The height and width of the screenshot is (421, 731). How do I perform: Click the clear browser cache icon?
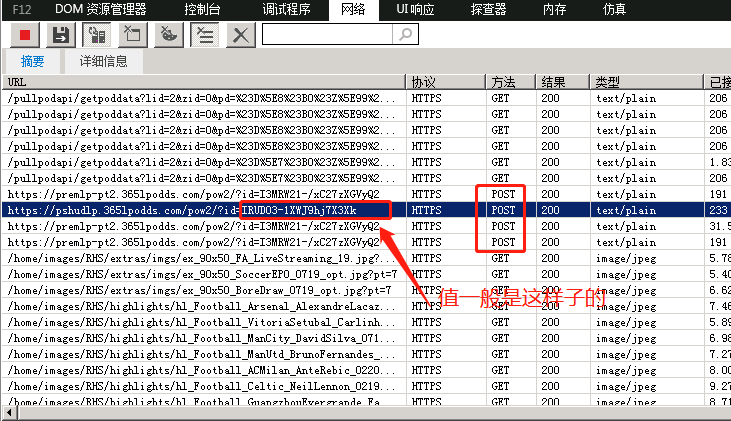pyautogui.click(x=132, y=35)
